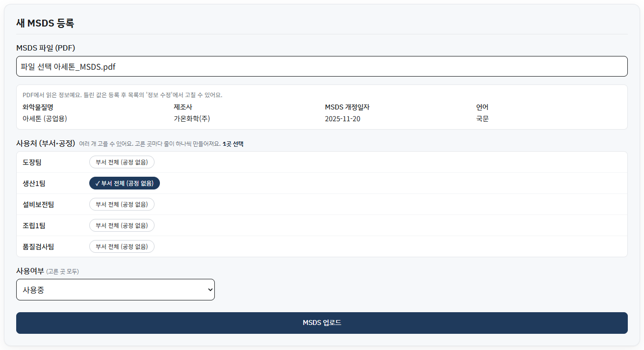Click the 품질검사팀 department label

click(38, 246)
